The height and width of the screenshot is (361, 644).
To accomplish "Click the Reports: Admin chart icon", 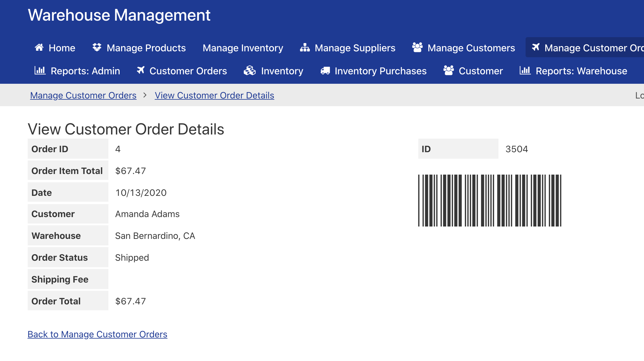I will [x=40, y=70].
